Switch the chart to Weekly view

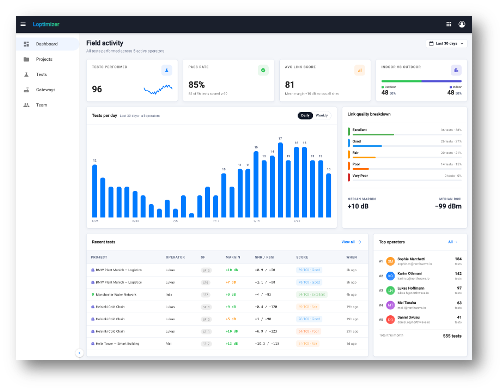point(322,116)
